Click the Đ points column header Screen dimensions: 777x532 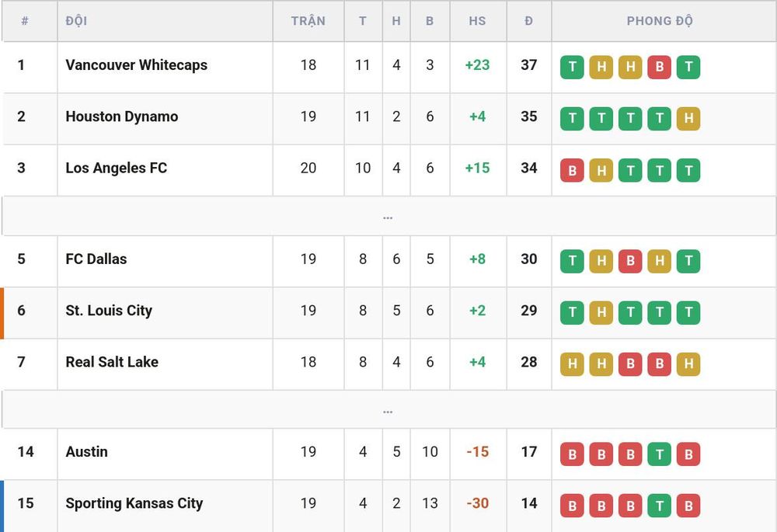(x=528, y=21)
